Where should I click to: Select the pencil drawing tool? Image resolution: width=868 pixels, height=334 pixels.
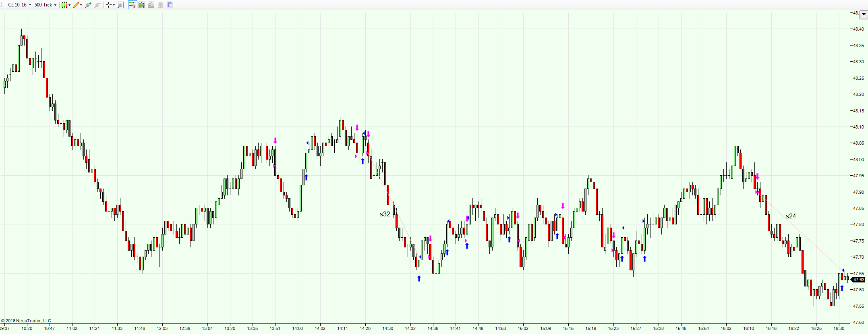[76, 5]
